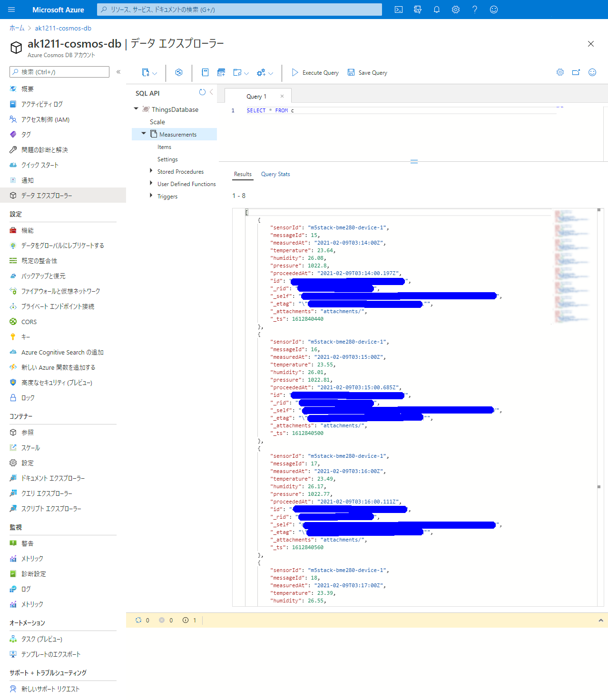The image size is (608, 700).
Task: Expand the Stored Procedures node
Action: (151, 171)
